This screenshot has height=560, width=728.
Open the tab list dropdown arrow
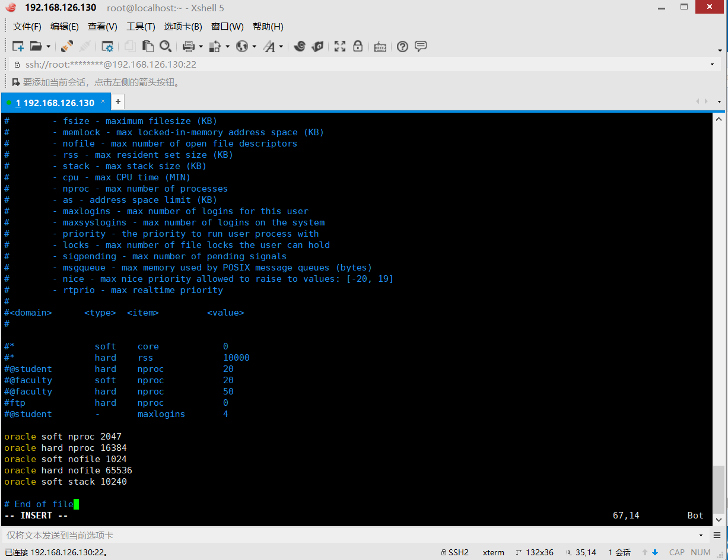[719, 101]
